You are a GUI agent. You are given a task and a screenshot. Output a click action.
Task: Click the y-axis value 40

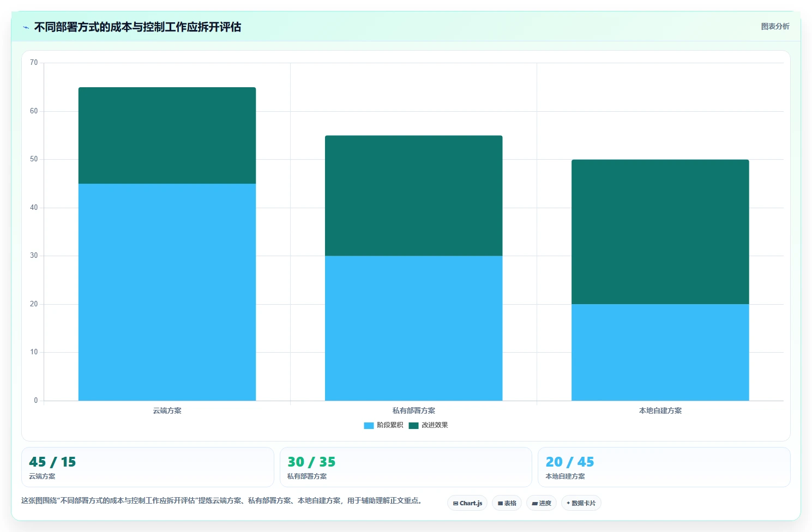coord(34,208)
